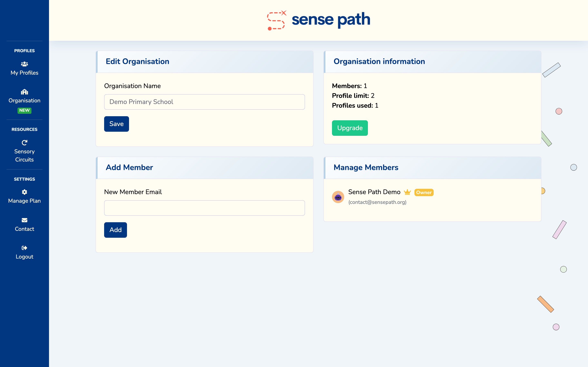Save the organisation name changes
The image size is (588, 367).
click(116, 124)
